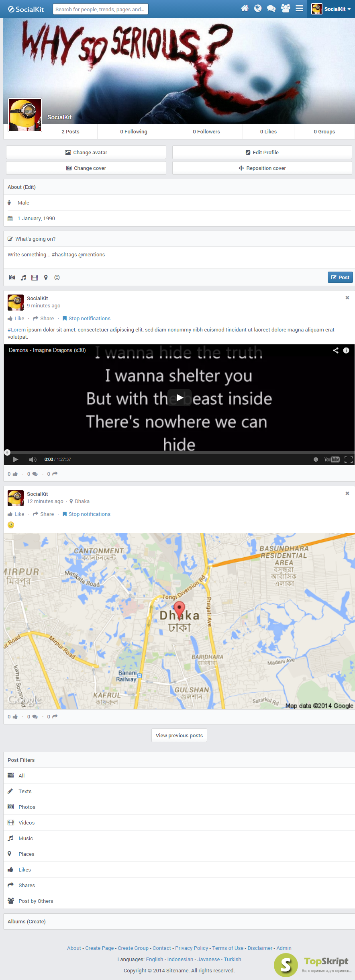Insert an emoticon with the smiley icon
Image resolution: width=355 pixels, height=980 pixels.
[57, 278]
